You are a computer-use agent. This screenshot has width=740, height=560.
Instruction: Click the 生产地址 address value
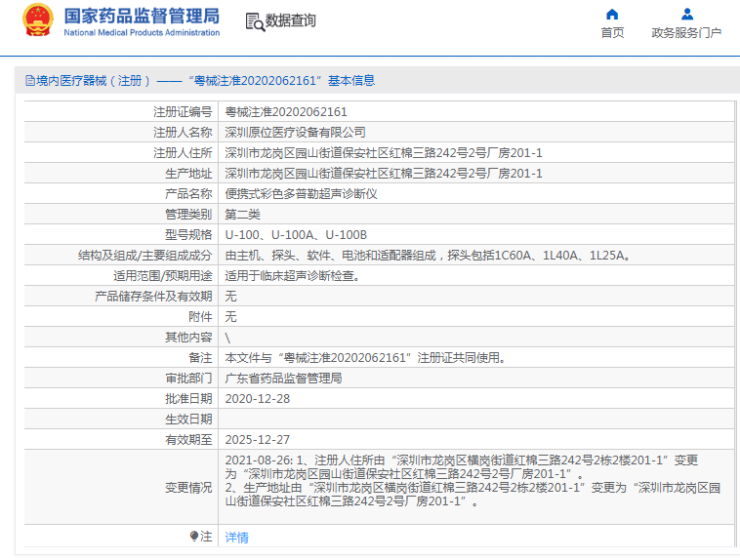[384, 173]
